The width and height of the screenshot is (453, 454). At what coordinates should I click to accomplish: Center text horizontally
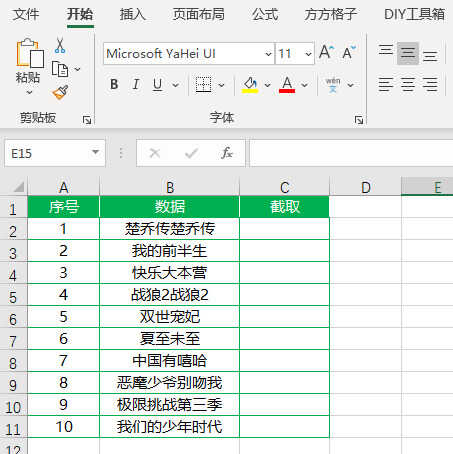click(408, 84)
